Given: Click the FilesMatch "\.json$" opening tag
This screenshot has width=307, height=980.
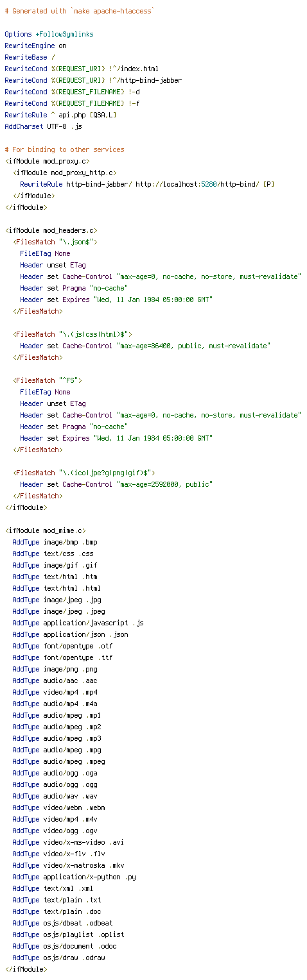Looking at the screenshot, I should (55, 242).
